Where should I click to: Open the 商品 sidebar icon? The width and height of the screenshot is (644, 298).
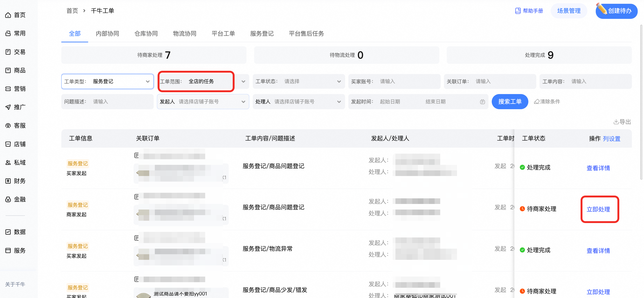click(x=8, y=70)
